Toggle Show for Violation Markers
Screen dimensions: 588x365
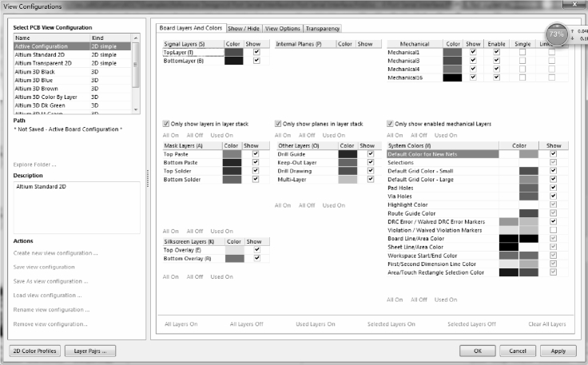553,230
